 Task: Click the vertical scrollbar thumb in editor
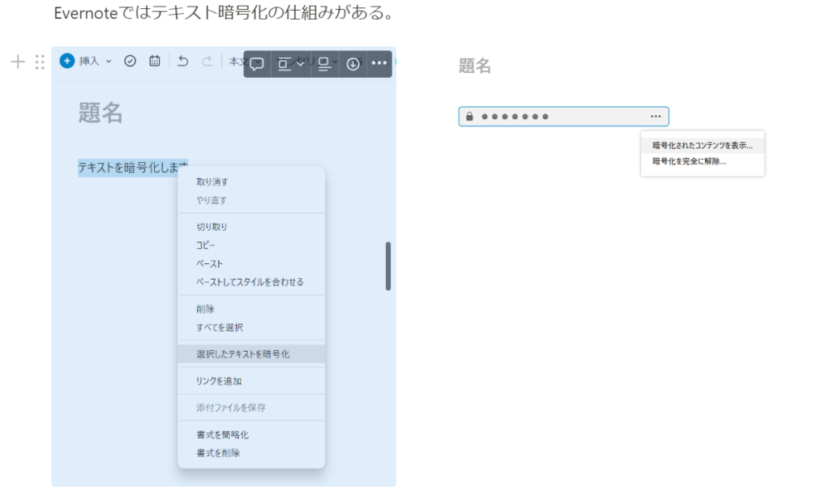[x=388, y=267]
